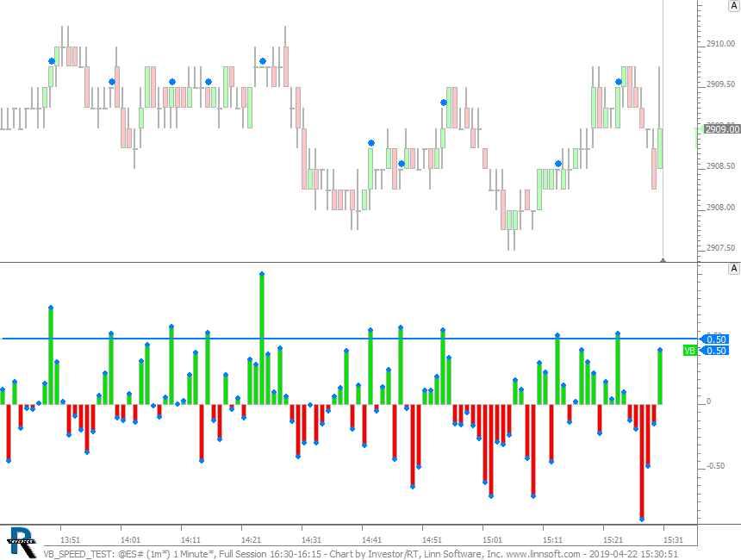
Task: Click the blue signal dot above 14:41 candle
Action: (371, 143)
